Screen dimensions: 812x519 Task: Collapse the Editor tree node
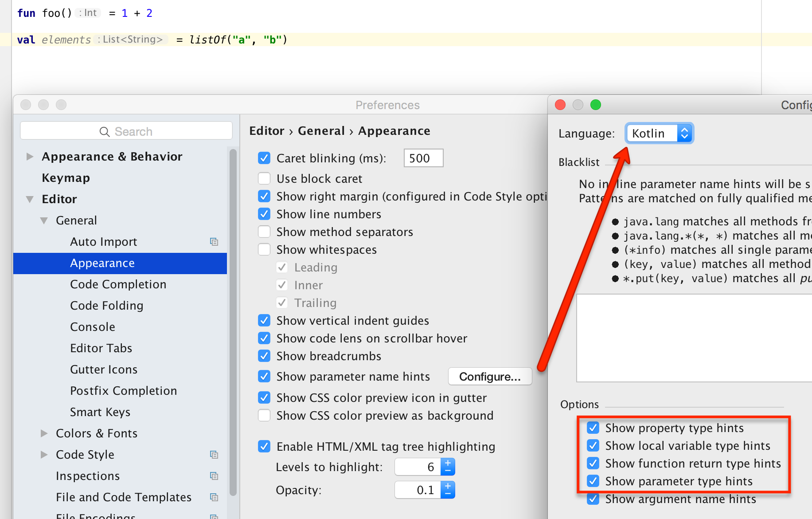pos(30,199)
